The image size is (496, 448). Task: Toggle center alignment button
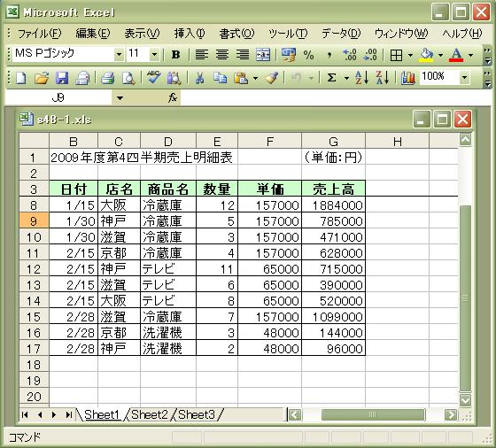tap(222, 55)
